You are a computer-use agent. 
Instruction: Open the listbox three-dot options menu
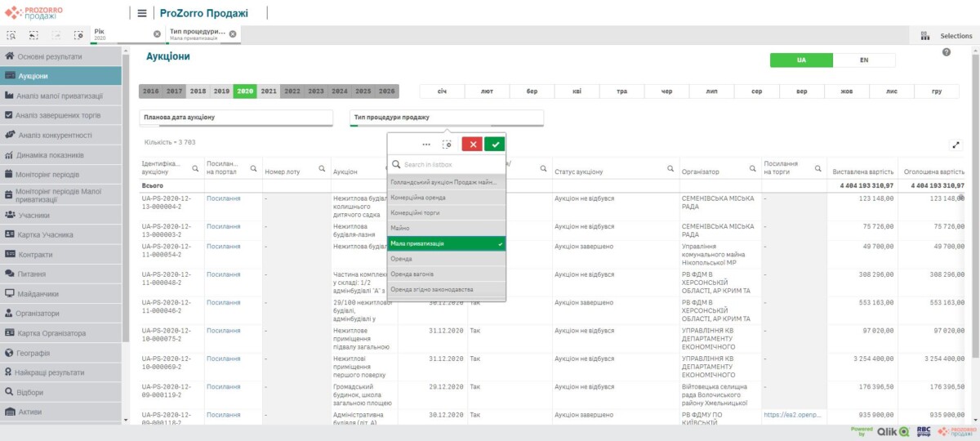pos(425,144)
